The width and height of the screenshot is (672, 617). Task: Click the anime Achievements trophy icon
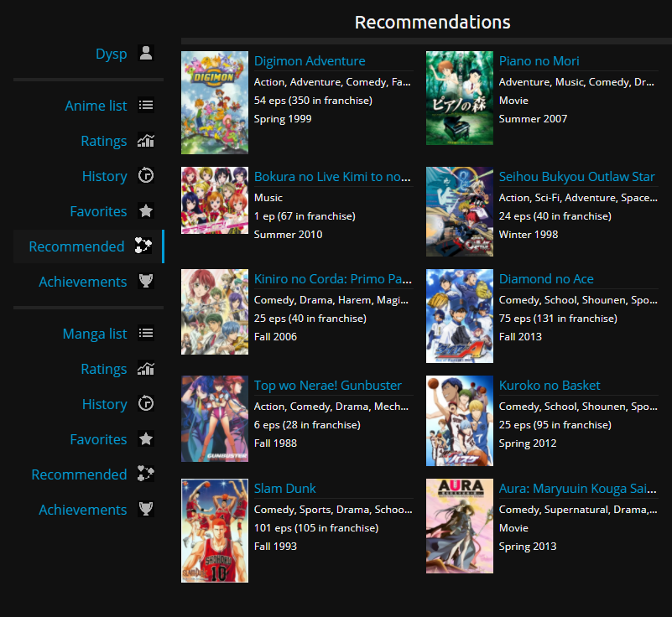146,281
